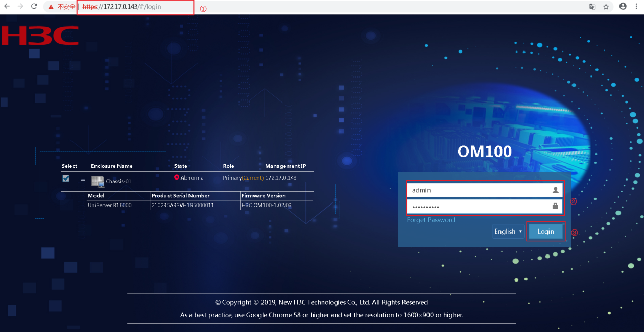
Task: Click the Chrome 58 best practice note
Action: (x=322, y=315)
